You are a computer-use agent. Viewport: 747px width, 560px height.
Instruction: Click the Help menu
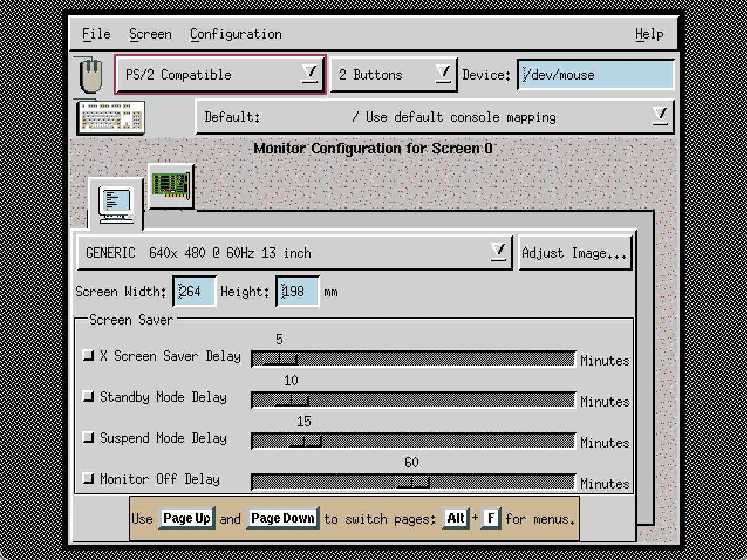click(x=649, y=34)
